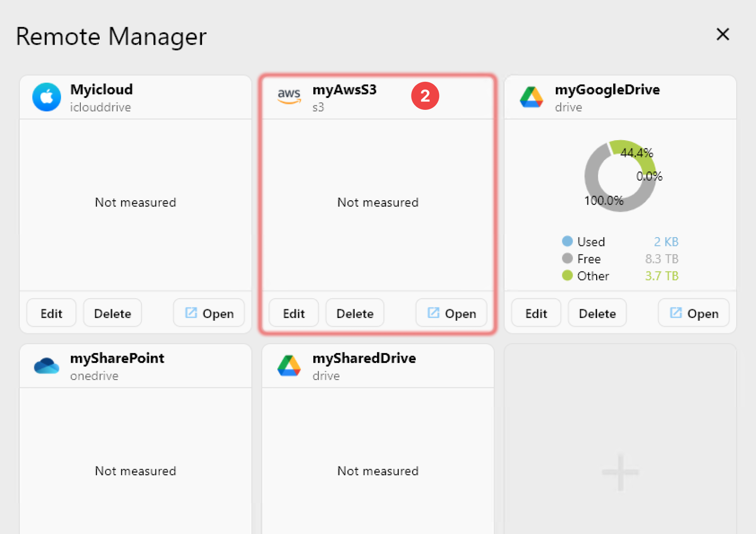The height and width of the screenshot is (534, 756).
Task: Click the Google Drive logo on mySharedDrive
Action: click(289, 366)
